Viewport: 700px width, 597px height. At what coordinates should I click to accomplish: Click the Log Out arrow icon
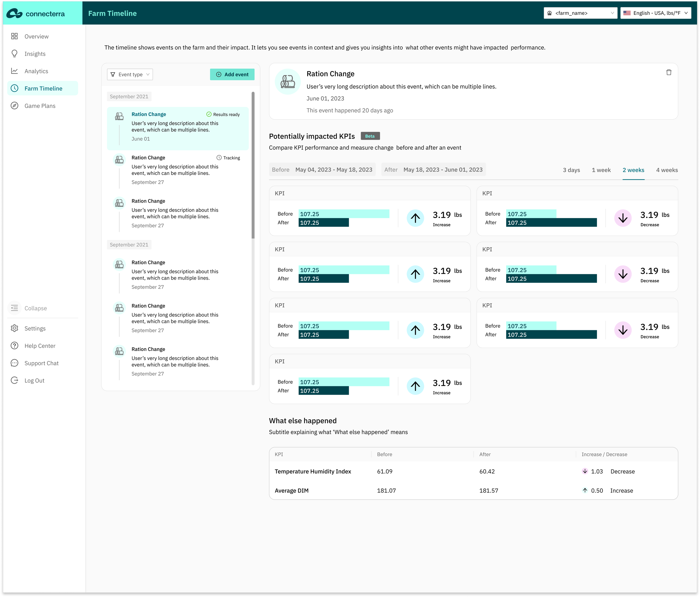15,380
